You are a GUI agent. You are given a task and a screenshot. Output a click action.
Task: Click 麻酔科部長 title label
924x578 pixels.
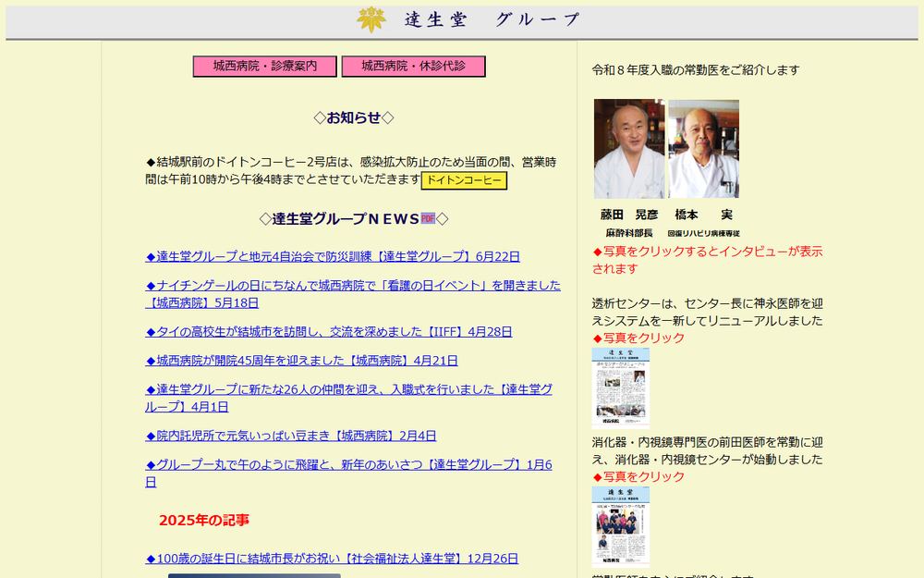pyautogui.click(x=628, y=233)
